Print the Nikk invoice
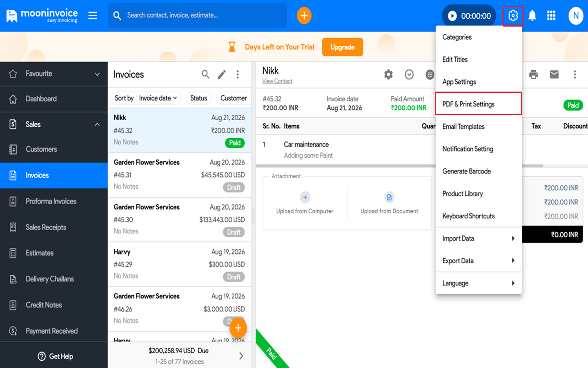Image resolution: width=588 pixels, height=368 pixels. coord(533,74)
